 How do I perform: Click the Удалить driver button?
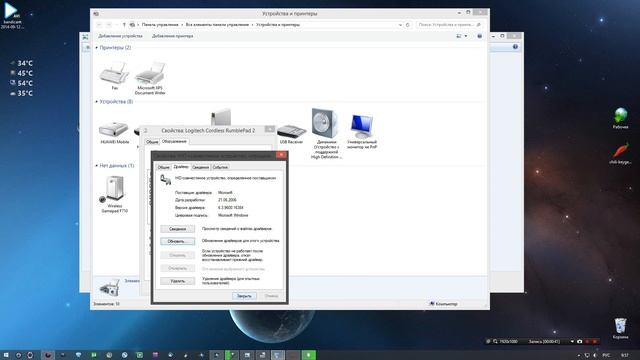[x=178, y=281]
